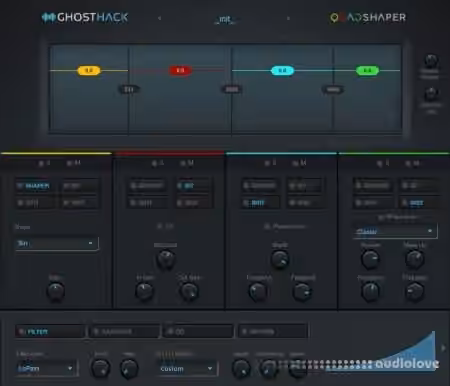Click the Ghosthack logo icon
Screen dimensions: 450x386
48,17
